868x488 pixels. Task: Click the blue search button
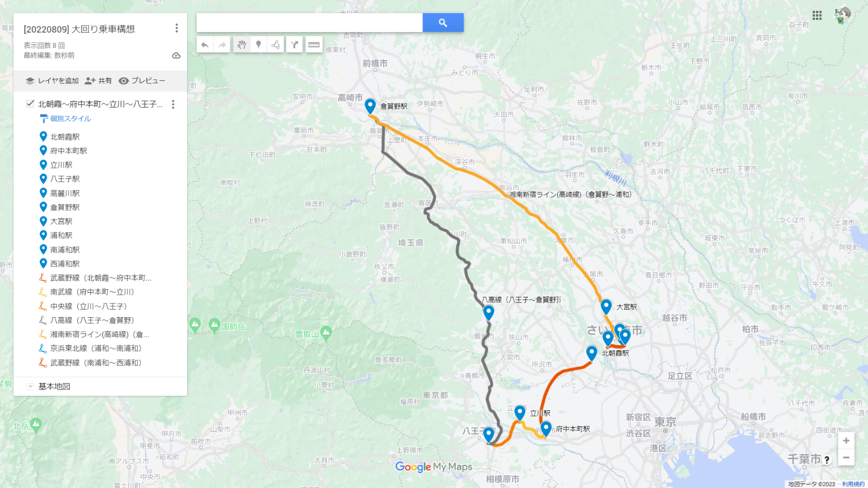pyautogui.click(x=443, y=22)
